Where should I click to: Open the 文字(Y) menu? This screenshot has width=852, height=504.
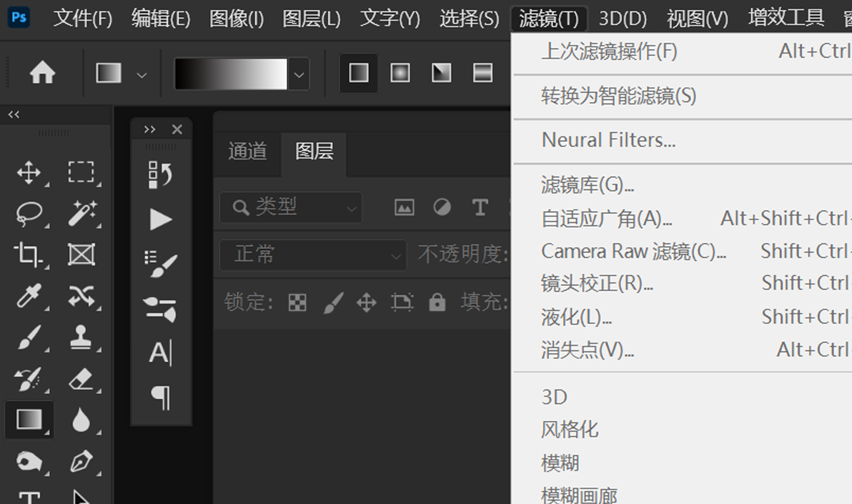coord(390,19)
